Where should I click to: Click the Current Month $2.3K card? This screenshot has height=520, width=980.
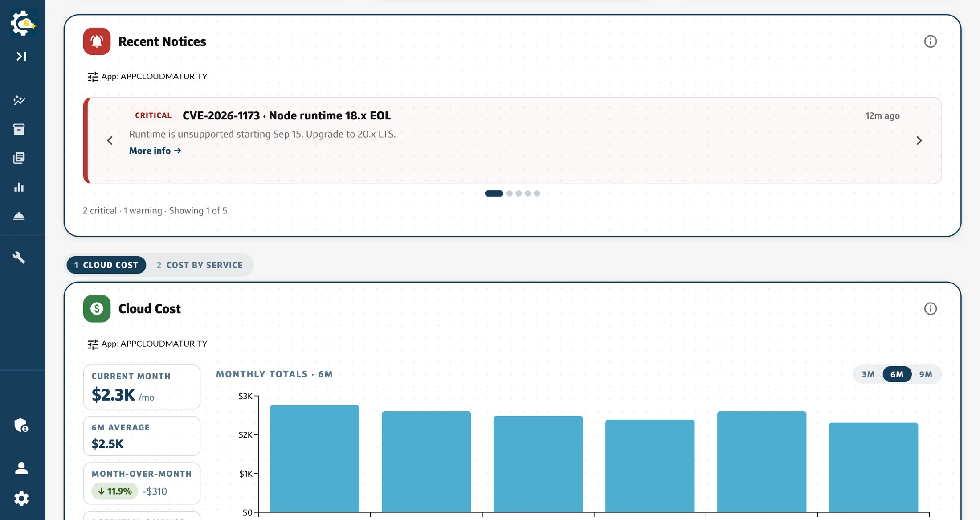click(x=142, y=387)
